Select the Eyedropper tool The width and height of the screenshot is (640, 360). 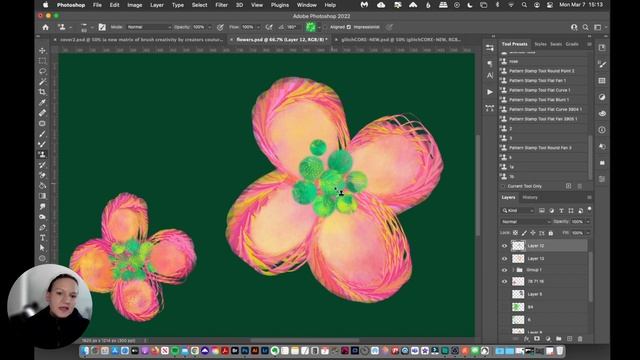click(42, 102)
